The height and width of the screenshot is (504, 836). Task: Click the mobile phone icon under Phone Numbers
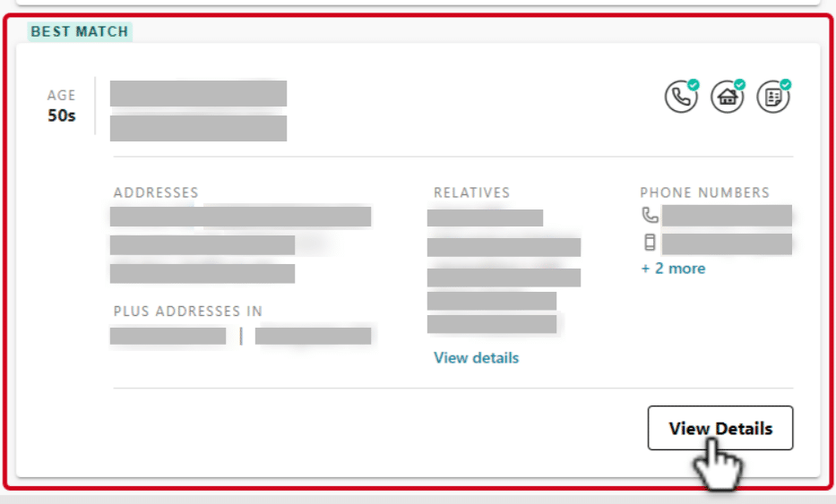650,243
